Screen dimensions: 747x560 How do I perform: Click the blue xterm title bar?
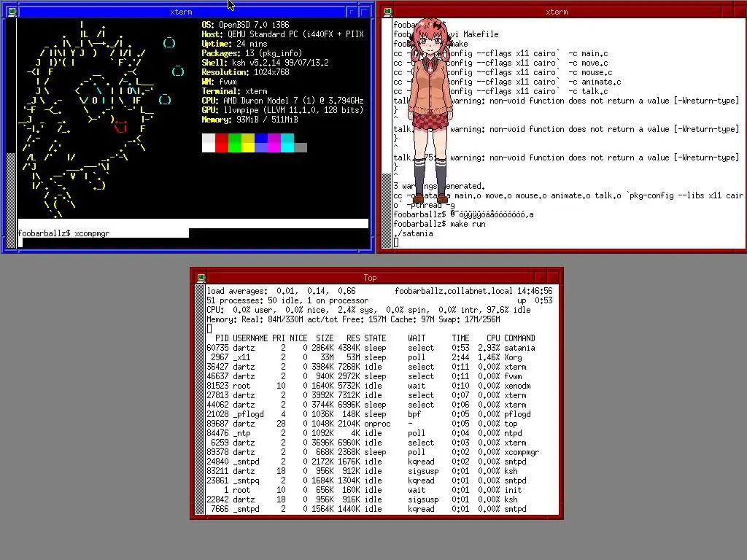tap(181, 12)
